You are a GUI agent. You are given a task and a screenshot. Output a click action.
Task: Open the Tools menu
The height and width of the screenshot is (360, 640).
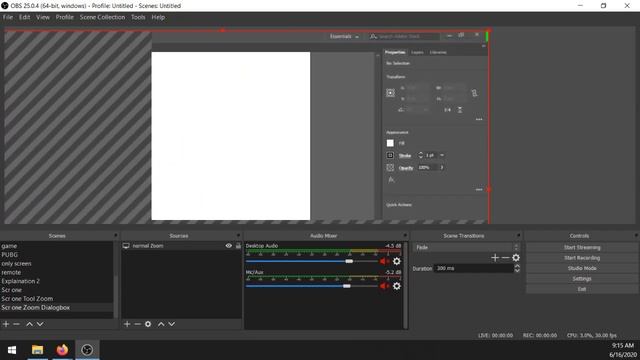(138, 17)
